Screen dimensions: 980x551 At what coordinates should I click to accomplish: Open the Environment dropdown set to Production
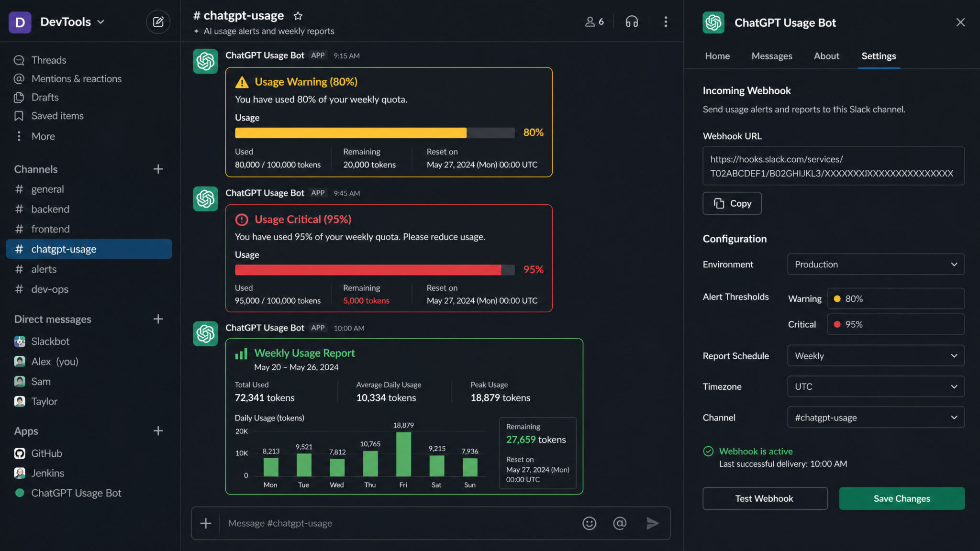point(876,264)
